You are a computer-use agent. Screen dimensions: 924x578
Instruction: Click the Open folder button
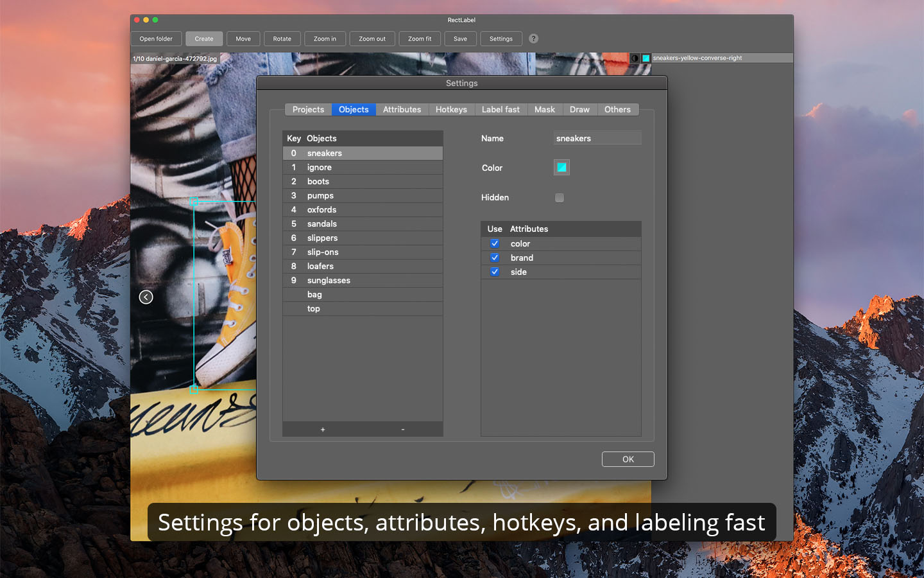(156, 39)
